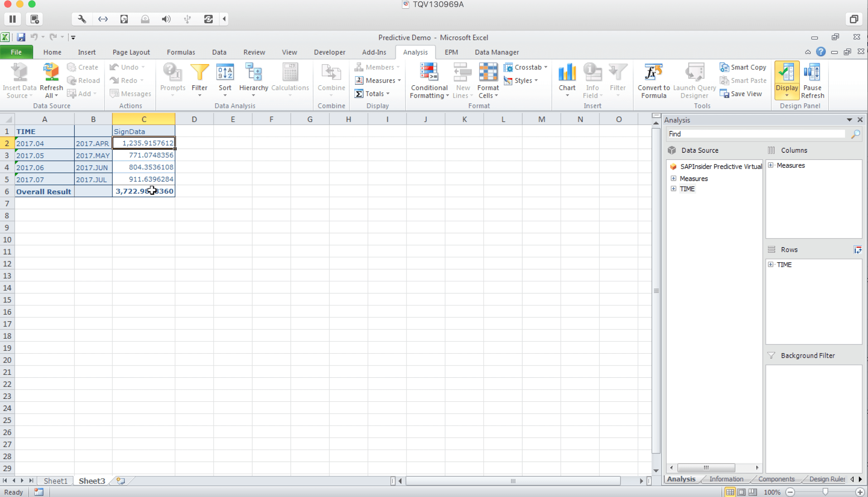Open the Information tab in Analysis panel
The height and width of the screenshot is (497, 868).
pyautogui.click(x=726, y=479)
